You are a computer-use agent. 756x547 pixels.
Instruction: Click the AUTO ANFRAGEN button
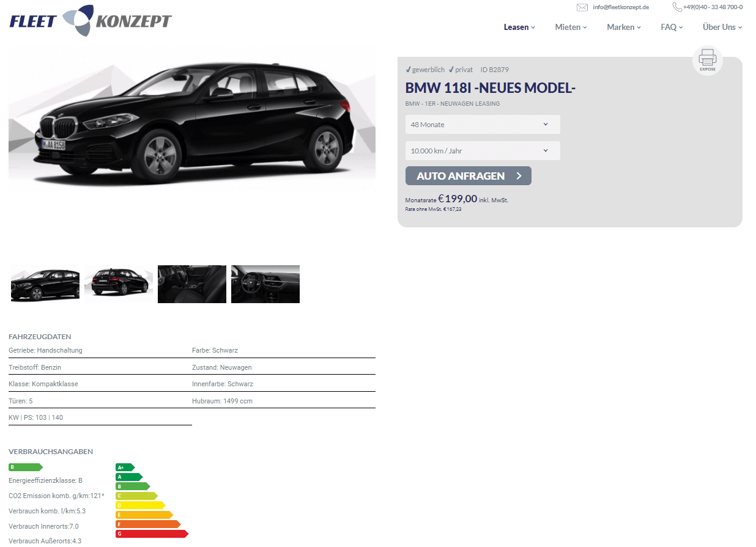[469, 176]
